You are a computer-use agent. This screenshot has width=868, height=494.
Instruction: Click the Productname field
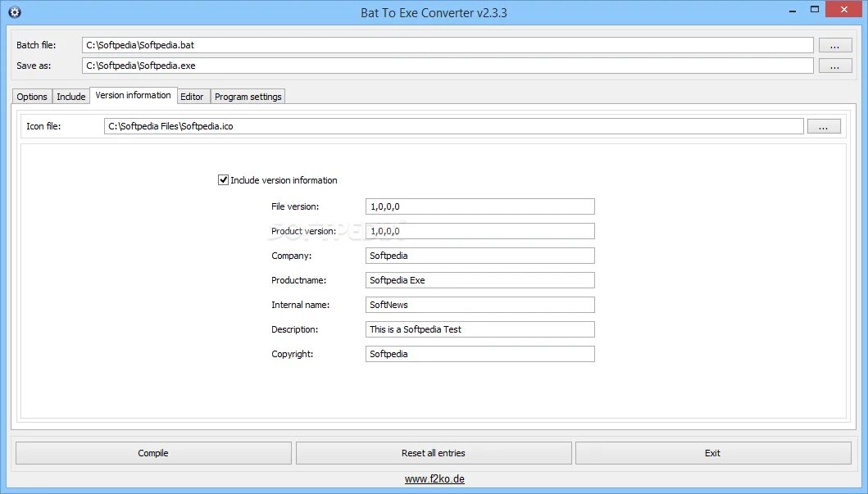[x=480, y=280]
